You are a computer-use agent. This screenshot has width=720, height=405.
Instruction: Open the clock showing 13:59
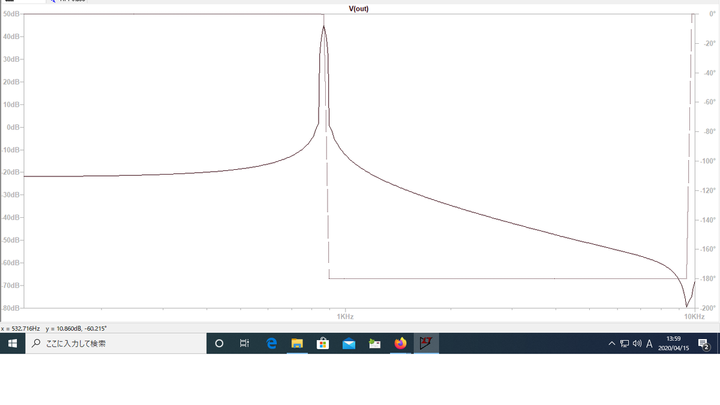pyautogui.click(x=673, y=343)
